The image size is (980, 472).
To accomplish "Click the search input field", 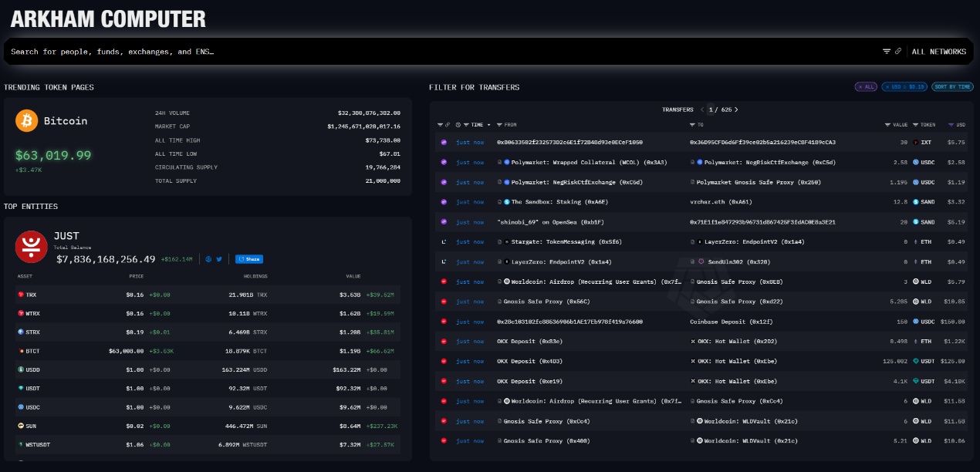I will [x=440, y=52].
